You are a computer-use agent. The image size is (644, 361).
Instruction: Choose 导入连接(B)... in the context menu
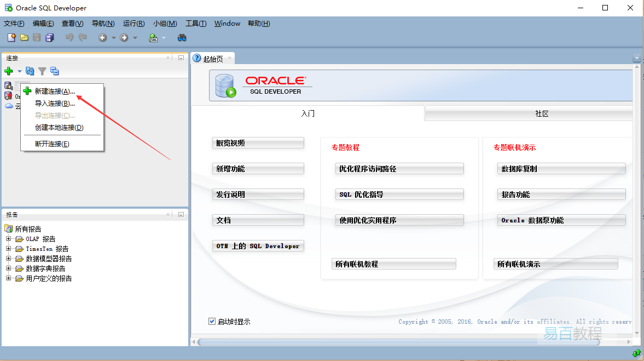pyautogui.click(x=54, y=104)
